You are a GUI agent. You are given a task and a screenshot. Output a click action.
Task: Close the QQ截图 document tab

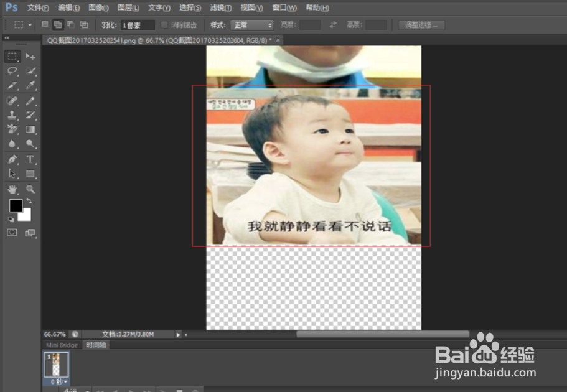278,40
